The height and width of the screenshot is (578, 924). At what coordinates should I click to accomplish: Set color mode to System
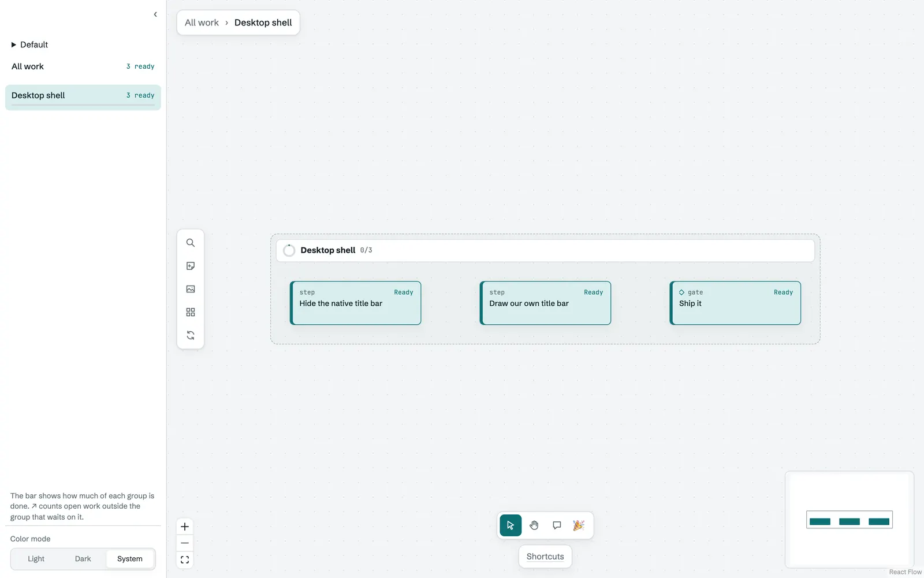130,559
